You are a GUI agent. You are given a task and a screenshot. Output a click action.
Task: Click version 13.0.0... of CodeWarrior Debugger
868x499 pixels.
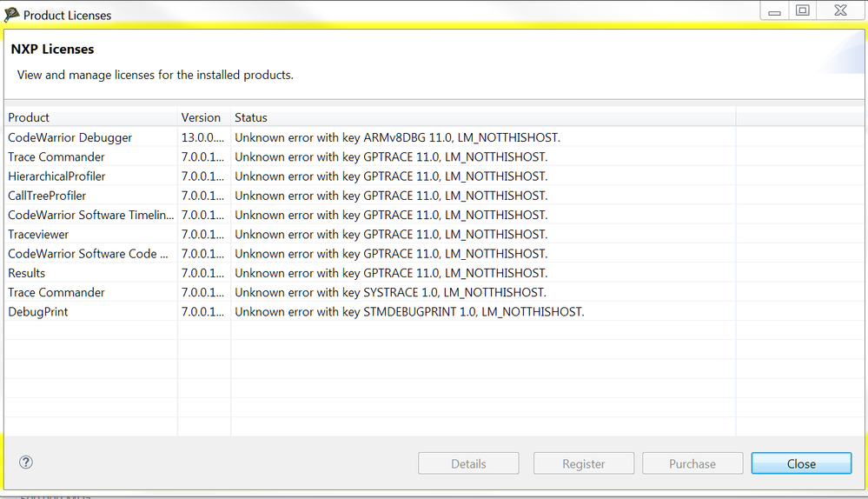[202, 137]
